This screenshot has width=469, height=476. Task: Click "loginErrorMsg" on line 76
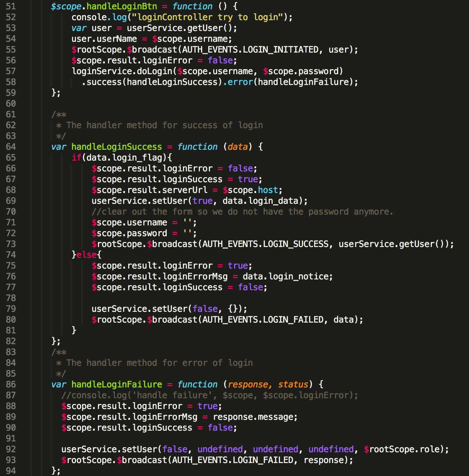pyautogui.click(x=195, y=277)
